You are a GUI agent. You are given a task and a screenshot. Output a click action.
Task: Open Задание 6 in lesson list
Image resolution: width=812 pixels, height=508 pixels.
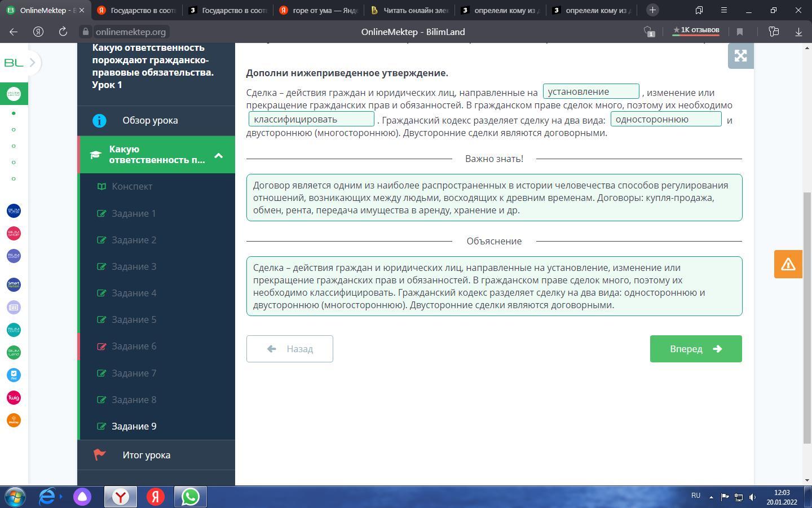click(134, 346)
